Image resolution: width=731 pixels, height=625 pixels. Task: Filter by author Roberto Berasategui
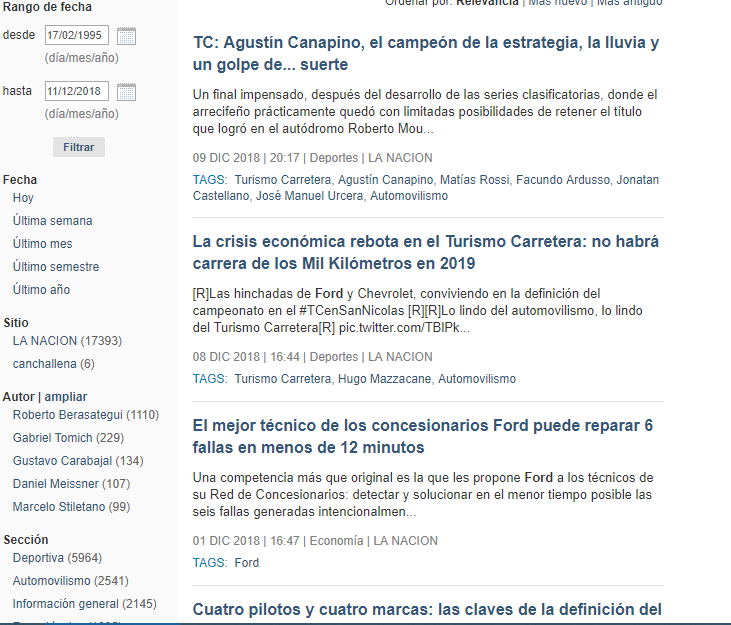85,415
